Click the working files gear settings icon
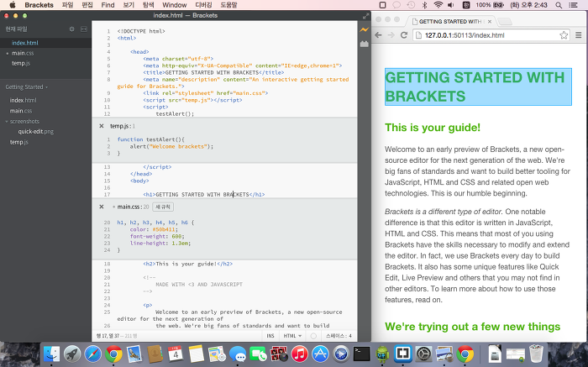The width and height of the screenshot is (588, 367). pos(72,29)
